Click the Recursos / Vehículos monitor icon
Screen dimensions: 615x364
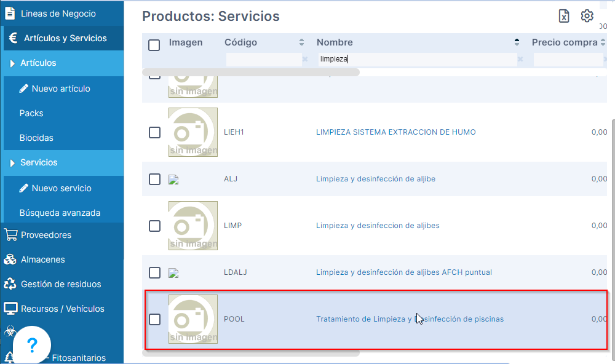pos(10,309)
